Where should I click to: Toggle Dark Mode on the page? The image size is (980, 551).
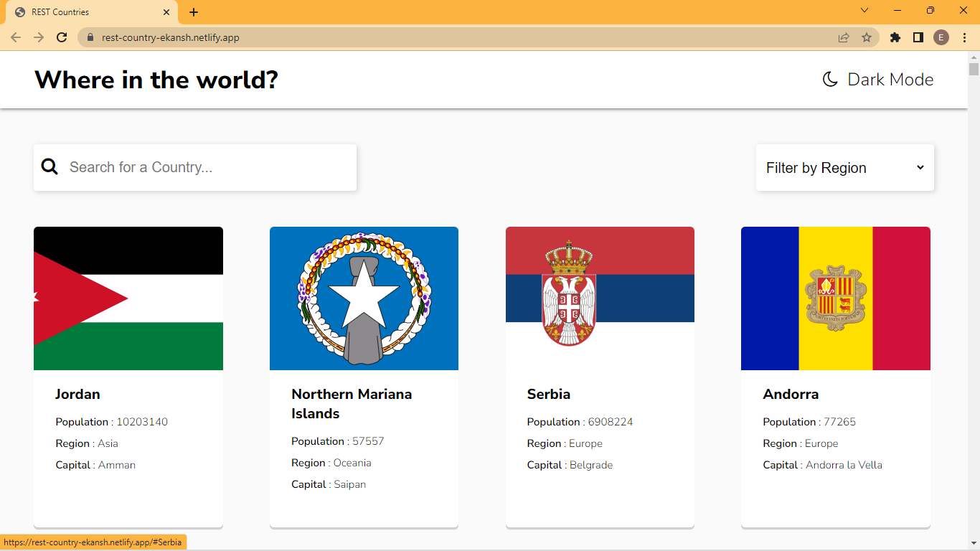click(x=877, y=79)
